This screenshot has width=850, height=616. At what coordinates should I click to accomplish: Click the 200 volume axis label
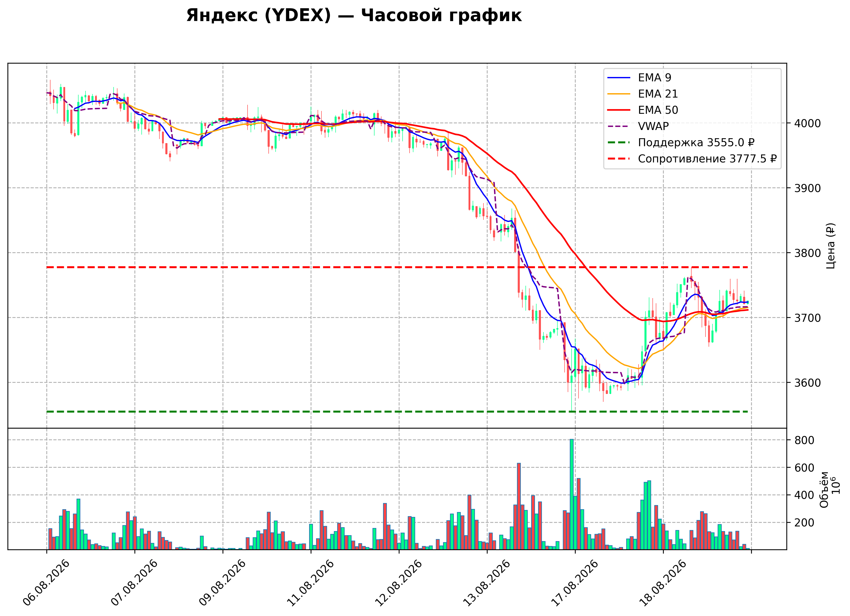tap(804, 523)
